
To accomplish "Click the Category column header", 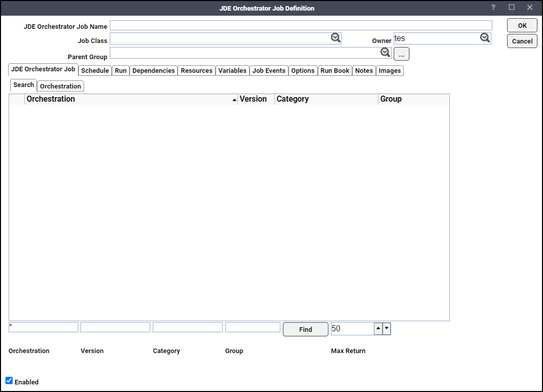I will coord(326,99).
